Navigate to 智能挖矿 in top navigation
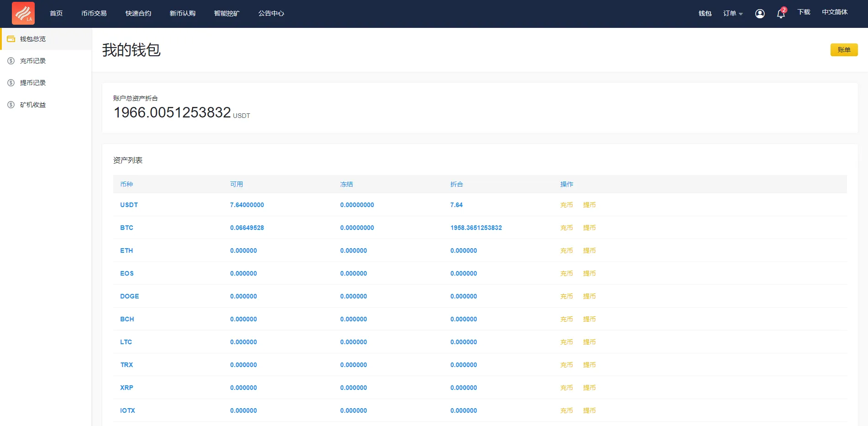The height and width of the screenshot is (426, 868). pos(226,14)
